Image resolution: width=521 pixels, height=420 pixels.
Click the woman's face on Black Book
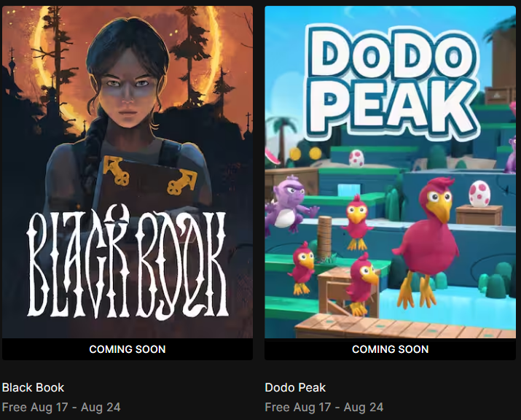click(129, 88)
